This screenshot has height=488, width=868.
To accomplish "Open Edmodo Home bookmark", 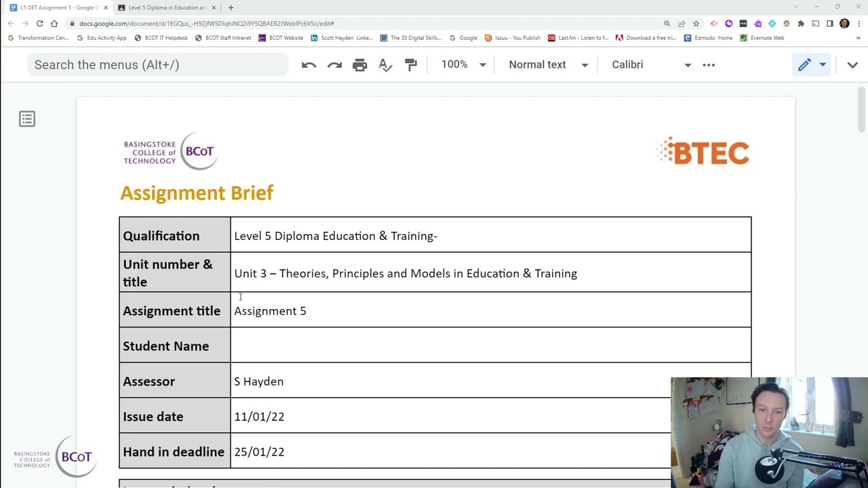I will (709, 38).
